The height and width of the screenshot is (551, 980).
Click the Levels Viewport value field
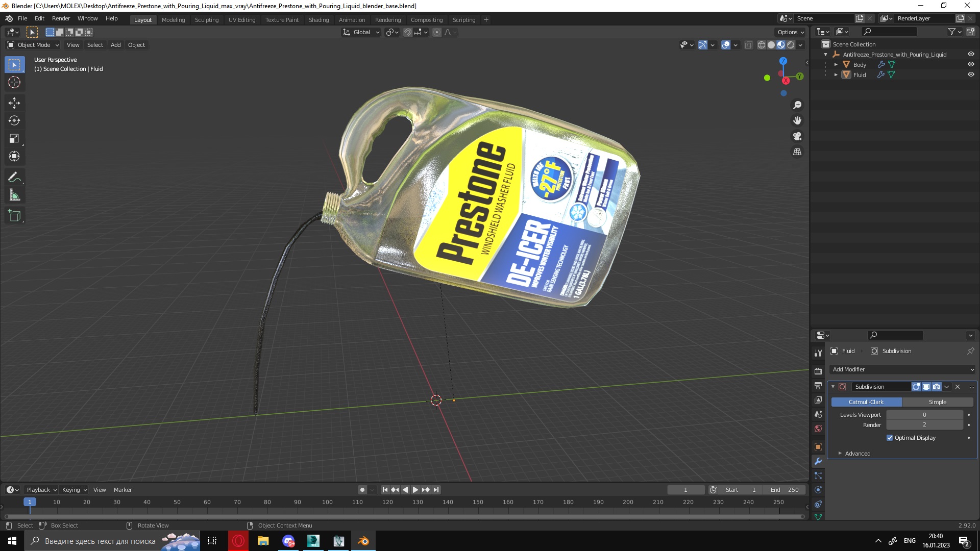tap(924, 415)
